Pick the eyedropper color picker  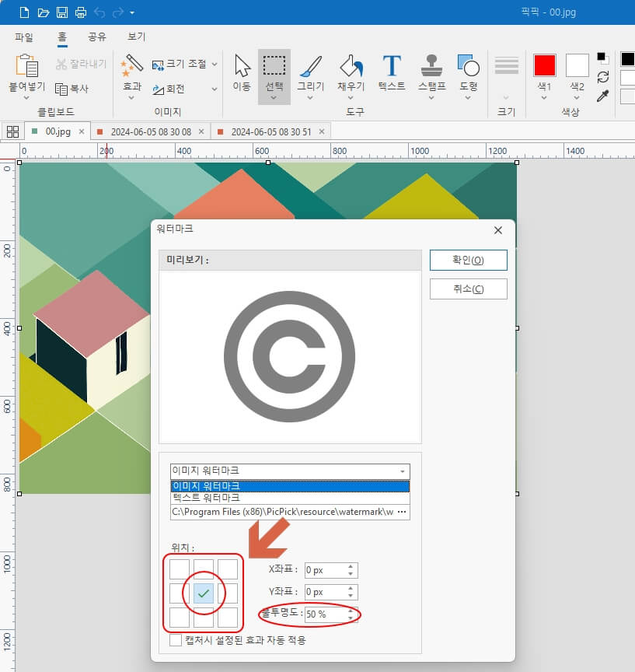point(603,96)
